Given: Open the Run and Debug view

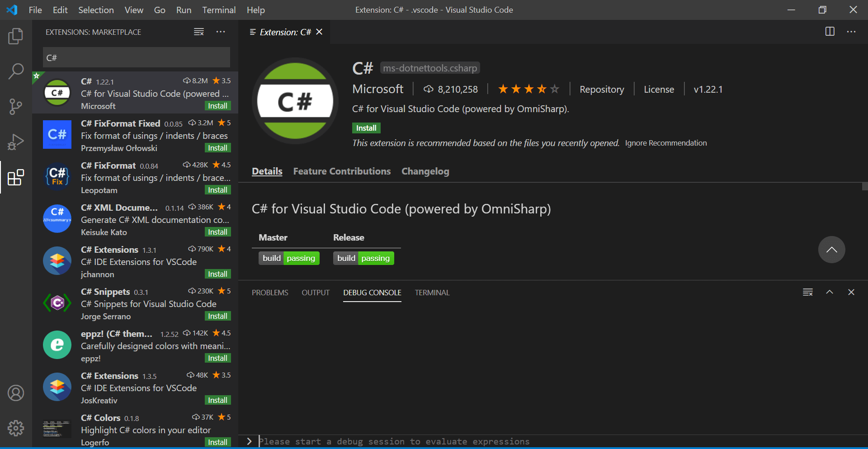Looking at the screenshot, I should [x=16, y=142].
